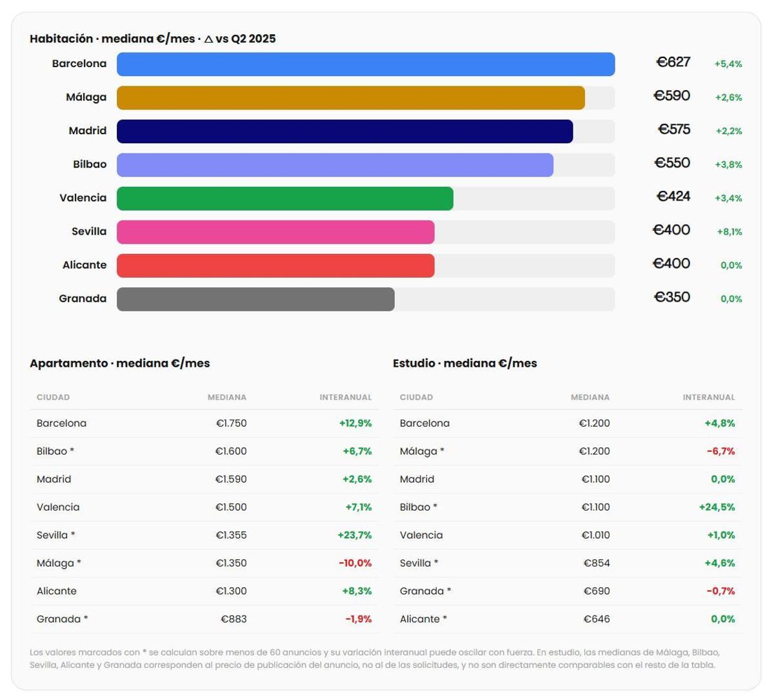Screen dimensions: 774x700
Task: Click the €1.600 apartment median for Bilbao
Action: 231,451
